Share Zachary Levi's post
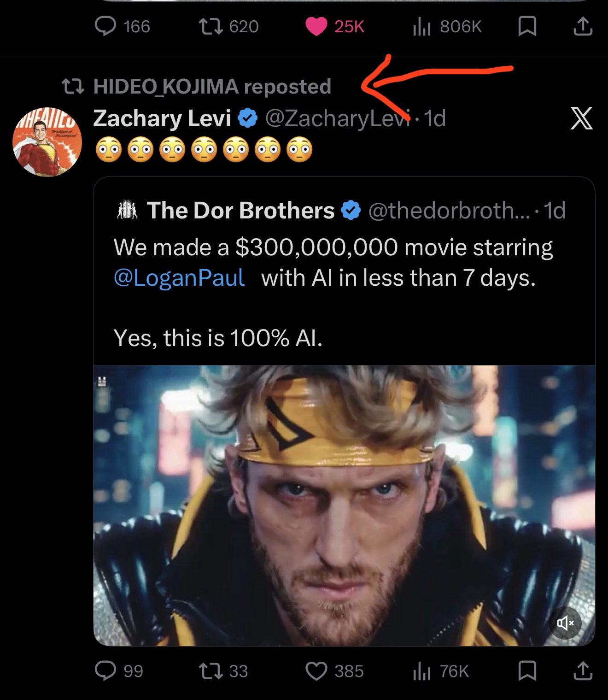Screen dimensions: 608x700 (582, 671)
